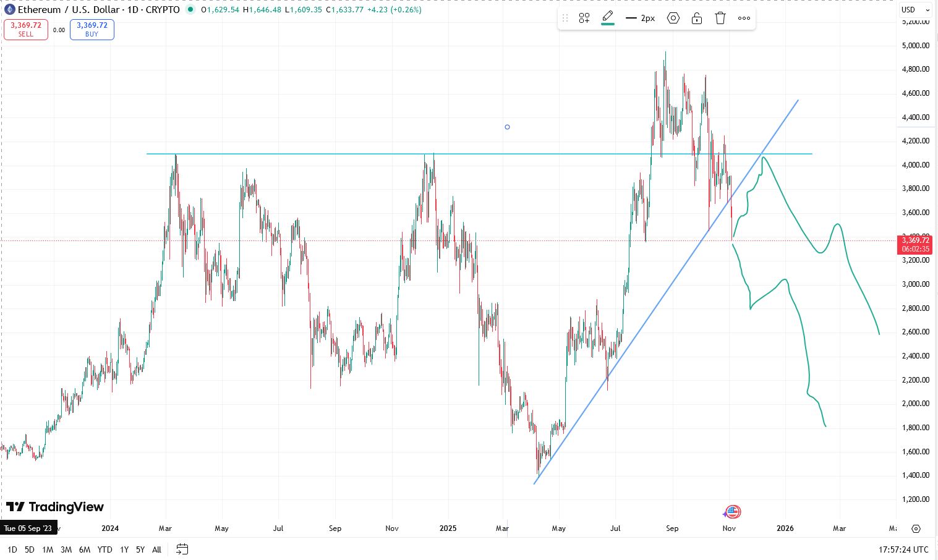Select the line color pencil tool
Screen dimensions: 938x560
607,16
